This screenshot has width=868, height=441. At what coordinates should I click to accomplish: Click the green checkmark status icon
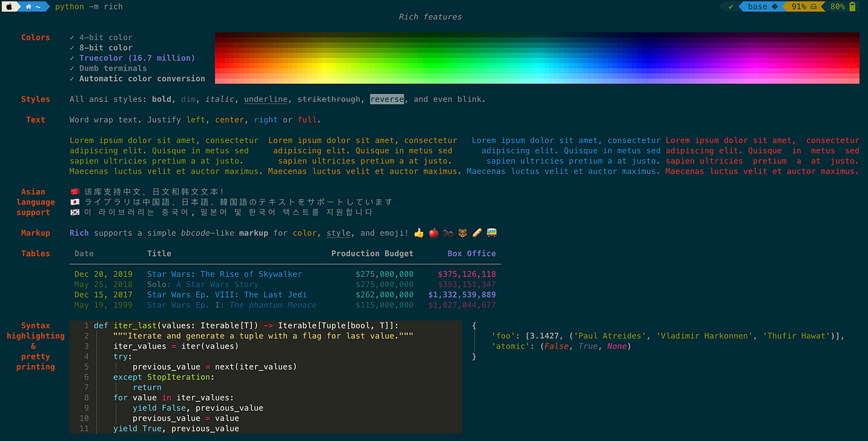point(731,7)
